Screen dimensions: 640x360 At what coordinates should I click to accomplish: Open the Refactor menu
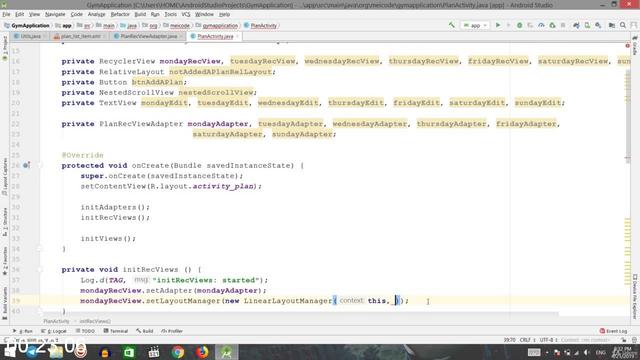point(120,14)
